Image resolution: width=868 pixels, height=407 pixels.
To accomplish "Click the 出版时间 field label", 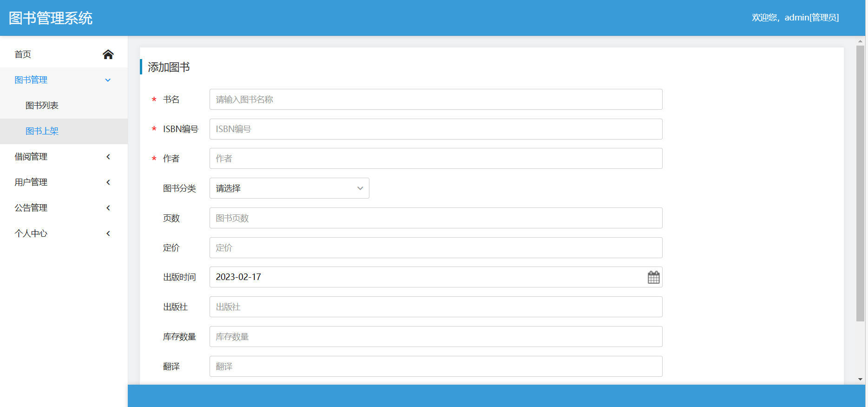I will pos(179,277).
